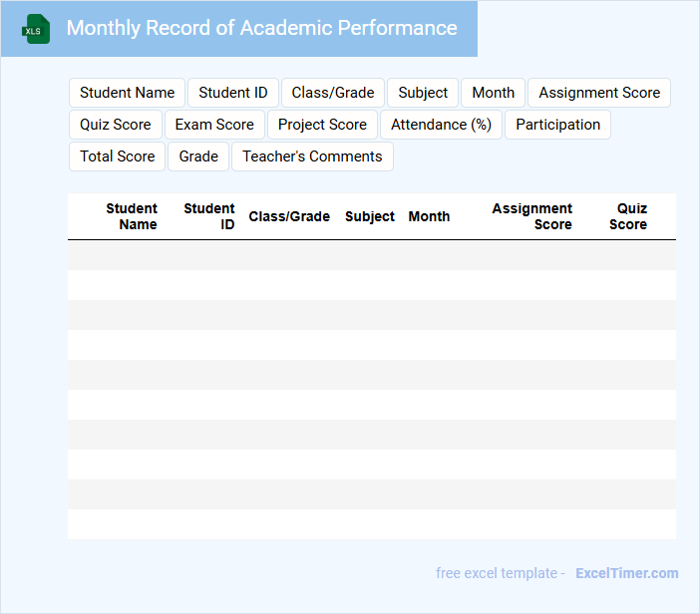
Task: Click the green XLS file icon
Action: point(36,29)
